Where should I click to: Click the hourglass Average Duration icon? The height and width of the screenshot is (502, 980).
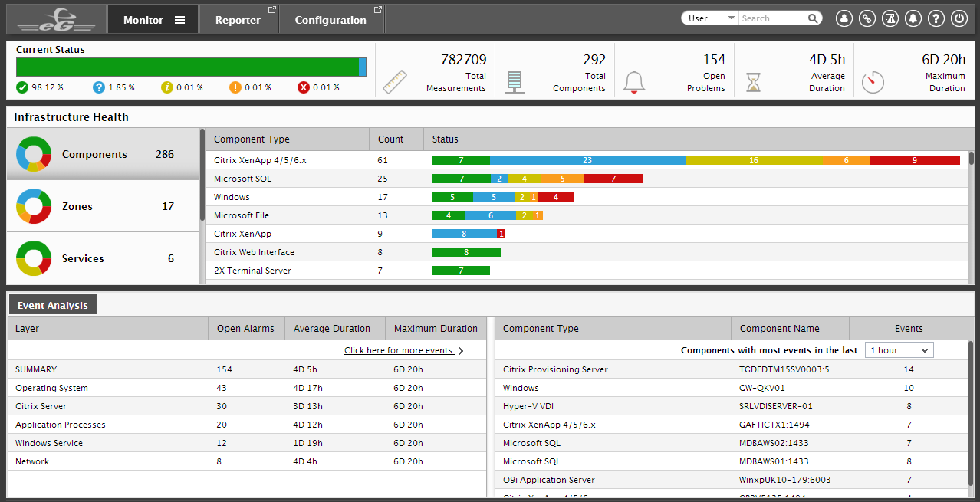tap(754, 82)
